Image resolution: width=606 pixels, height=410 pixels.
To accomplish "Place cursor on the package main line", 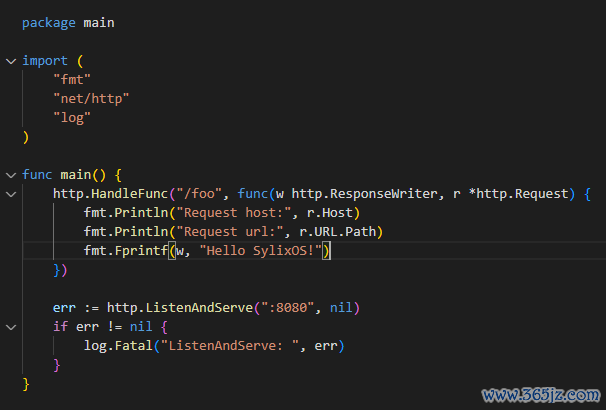I will click(68, 22).
